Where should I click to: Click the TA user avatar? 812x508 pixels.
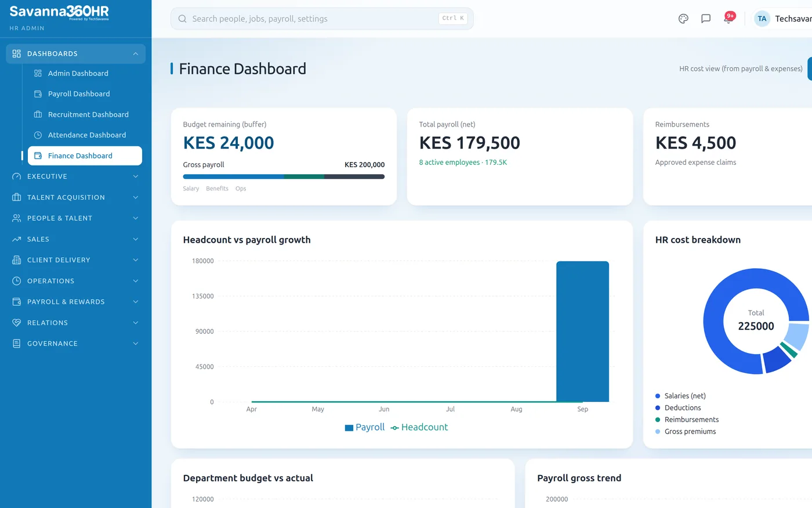(762, 19)
